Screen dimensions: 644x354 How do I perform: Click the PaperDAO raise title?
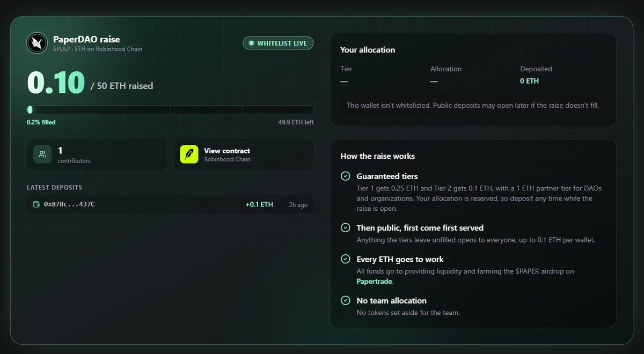(86, 39)
